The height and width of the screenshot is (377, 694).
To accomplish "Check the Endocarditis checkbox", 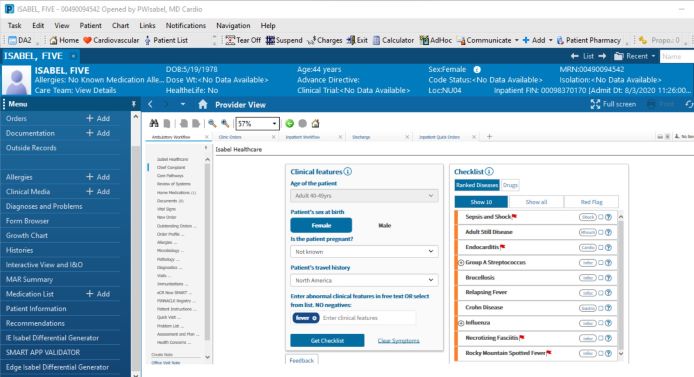I will point(601,247).
